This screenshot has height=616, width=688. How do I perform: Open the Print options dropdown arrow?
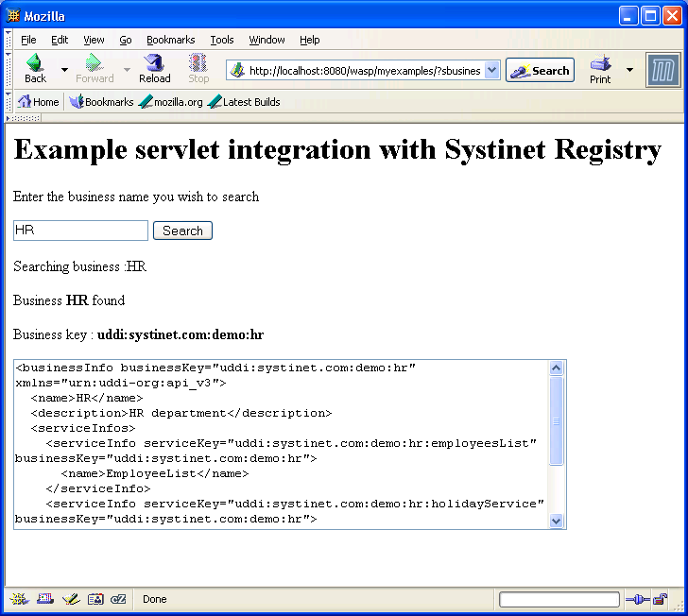tap(629, 70)
